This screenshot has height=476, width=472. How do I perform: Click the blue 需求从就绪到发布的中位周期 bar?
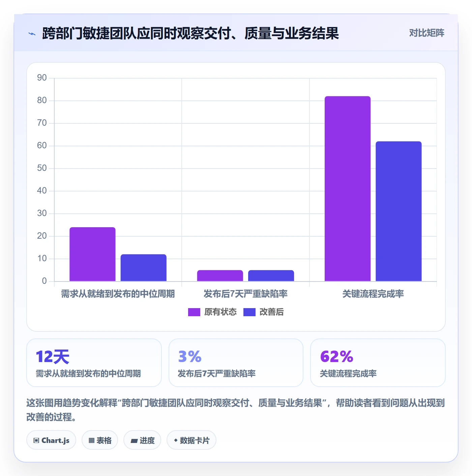[144, 268]
